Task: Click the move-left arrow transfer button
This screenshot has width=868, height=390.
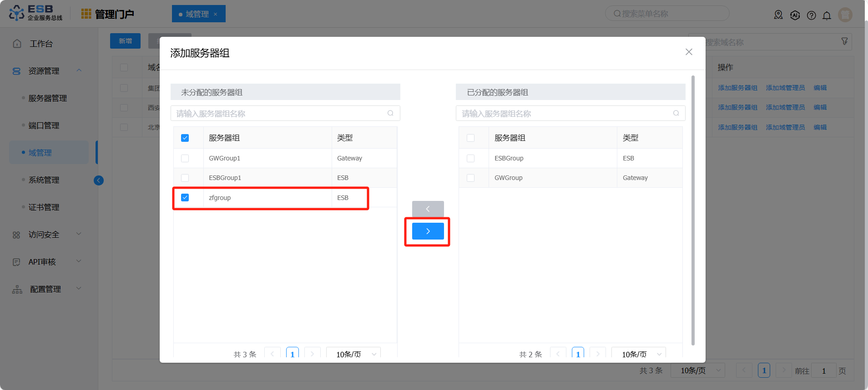Action: (428, 209)
